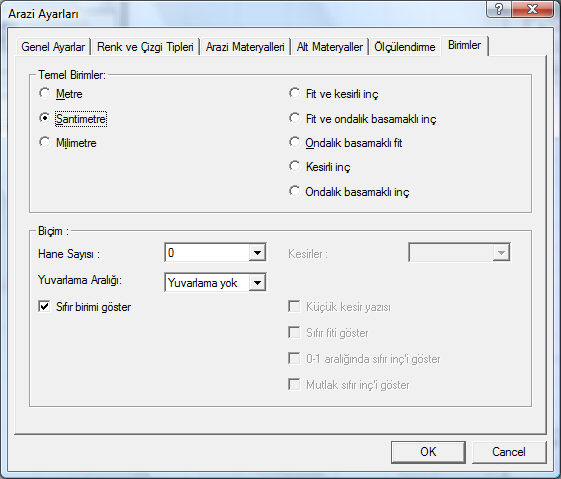Click the OK button
This screenshot has width=561, height=479.
point(428,452)
